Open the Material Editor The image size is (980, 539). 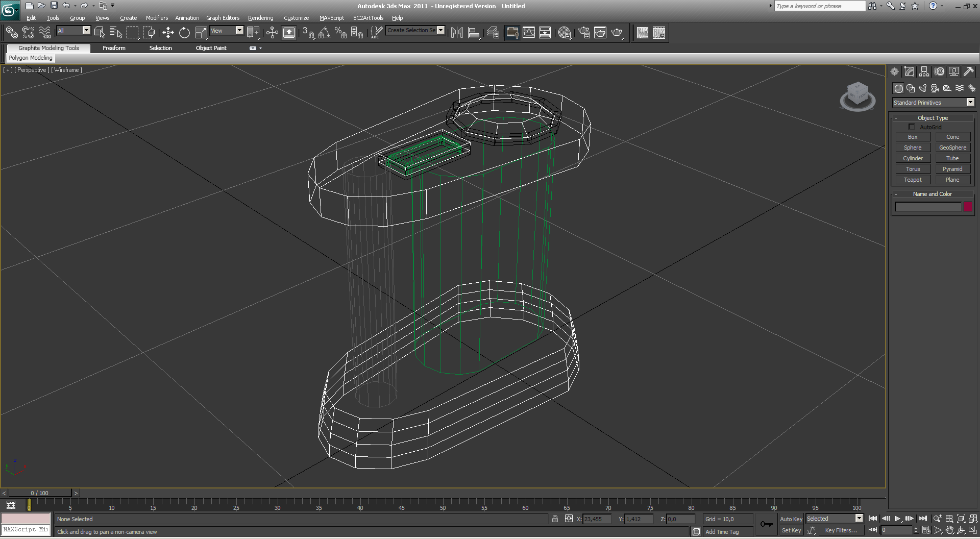(x=565, y=33)
